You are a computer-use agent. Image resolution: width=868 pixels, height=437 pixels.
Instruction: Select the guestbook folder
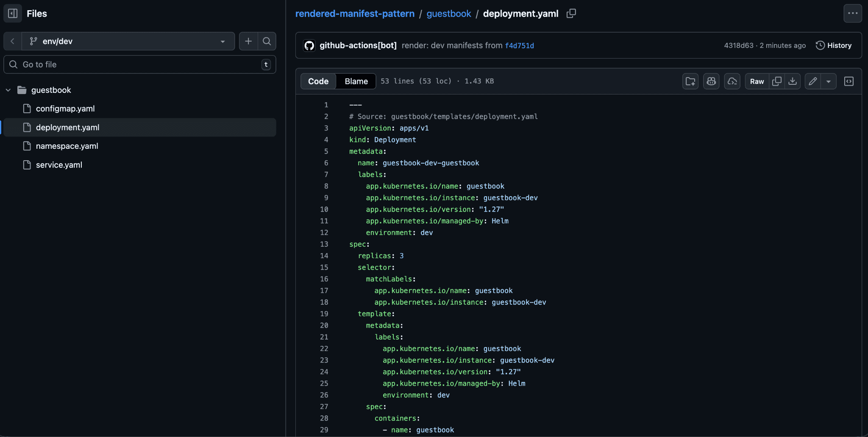[51, 90]
